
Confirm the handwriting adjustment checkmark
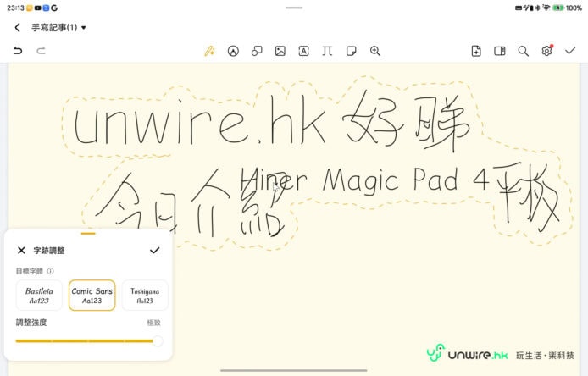click(x=155, y=250)
